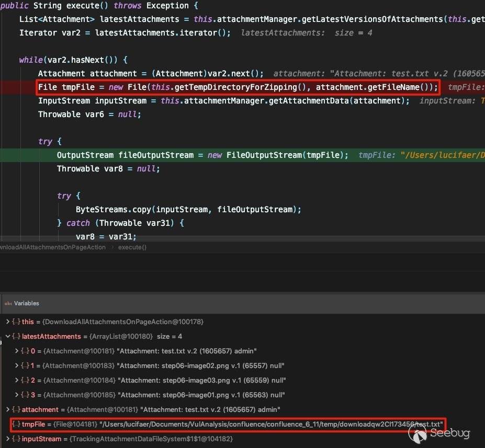The image size is (485, 448).
Task: Click row text 'step06-image02.png v.1 (65557)'
Action: tap(215, 365)
